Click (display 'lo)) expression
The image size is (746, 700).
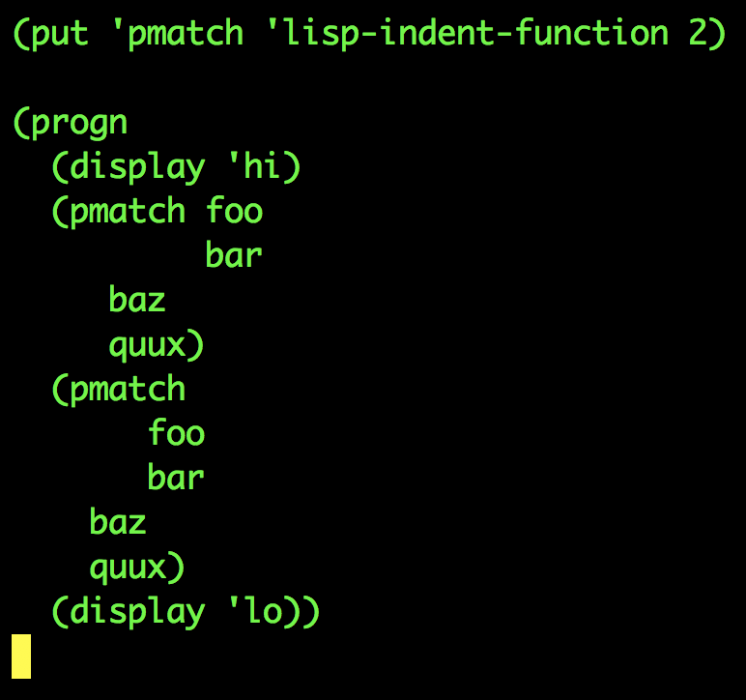(186, 612)
